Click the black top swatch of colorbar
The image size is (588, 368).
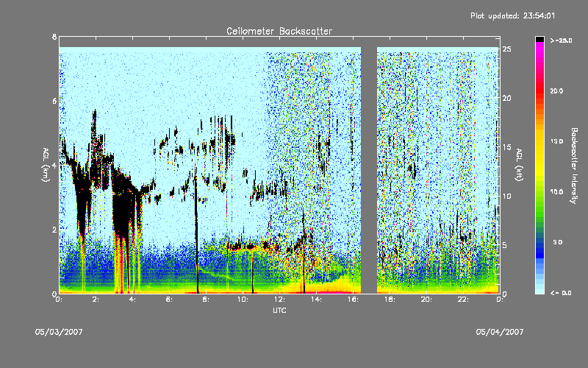539,39
